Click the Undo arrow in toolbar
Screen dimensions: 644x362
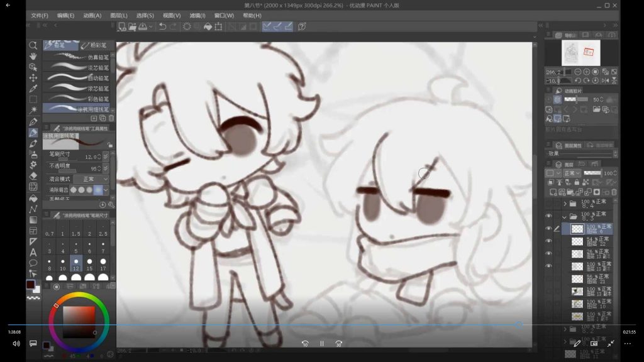pyautogui.click(x=162, y=26)
